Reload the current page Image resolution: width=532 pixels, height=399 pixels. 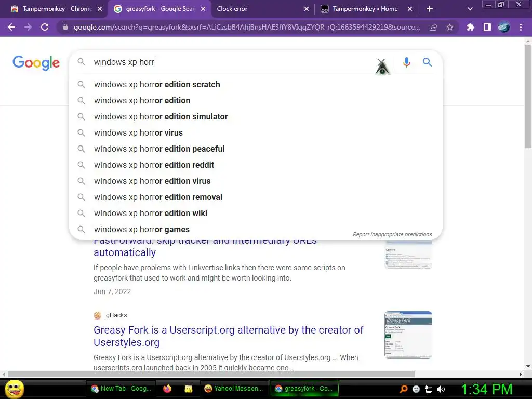click(x=45, y=27)
